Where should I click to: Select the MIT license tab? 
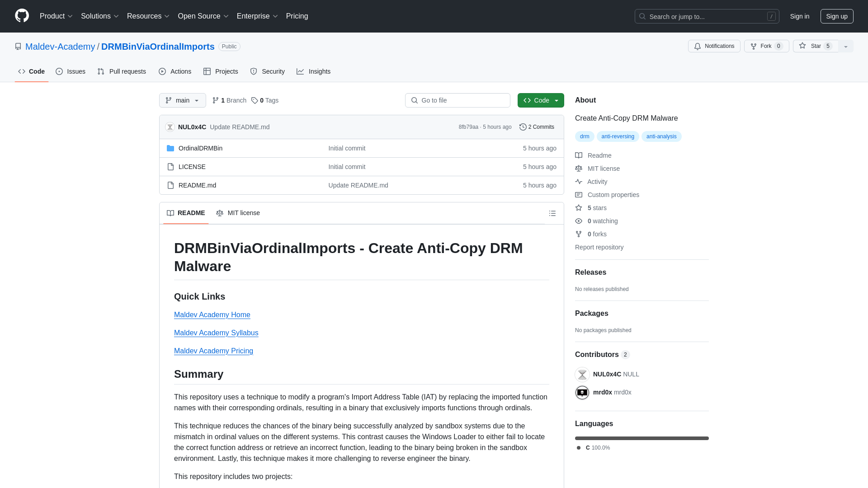pos(238,213)
